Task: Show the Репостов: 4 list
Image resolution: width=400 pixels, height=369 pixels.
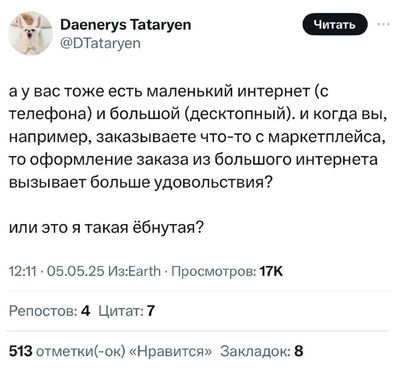Action: coord(50,311)
